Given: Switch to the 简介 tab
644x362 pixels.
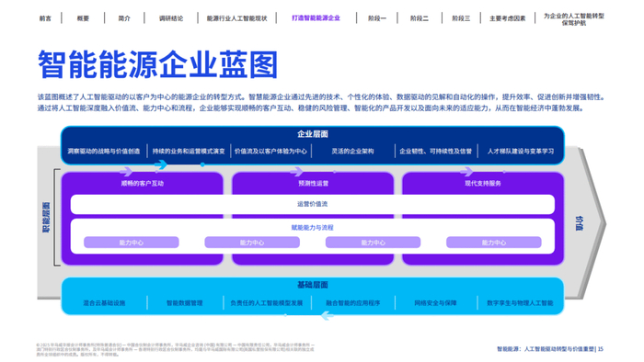Looking at the screenshot, I should [124, 18].
